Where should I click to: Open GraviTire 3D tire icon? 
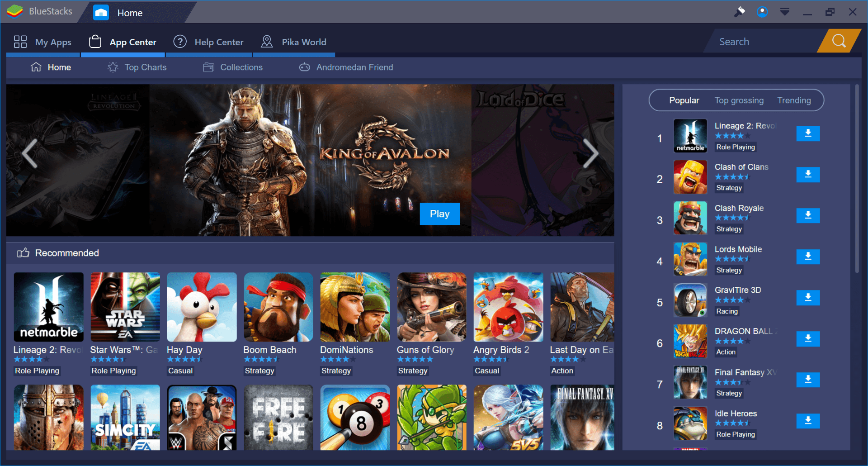690,300
